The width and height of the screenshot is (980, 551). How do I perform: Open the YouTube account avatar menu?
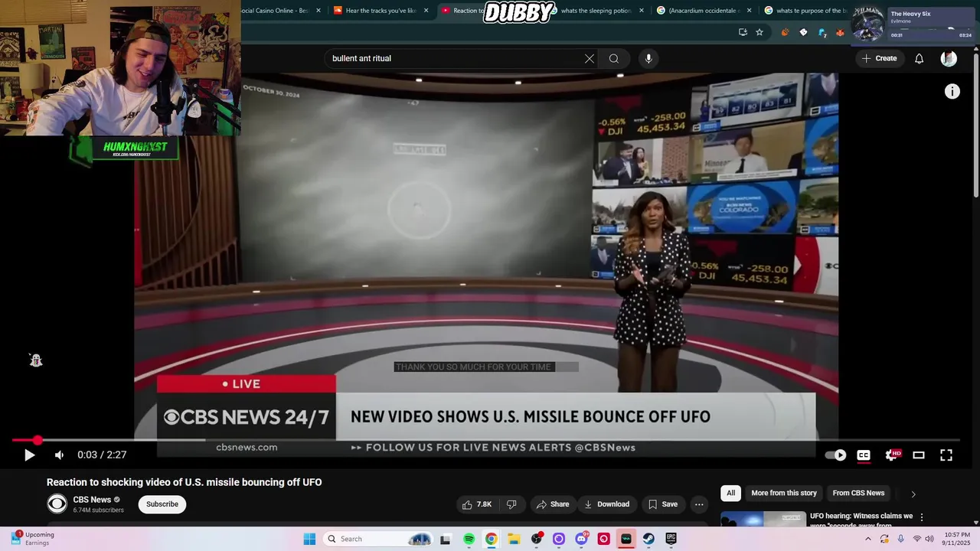pos(949,58)
